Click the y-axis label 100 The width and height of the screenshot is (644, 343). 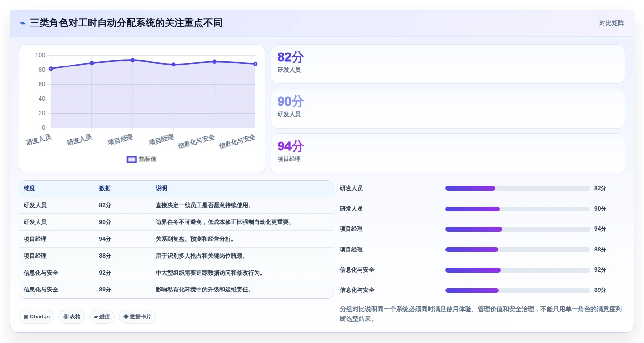coord(40,55)
